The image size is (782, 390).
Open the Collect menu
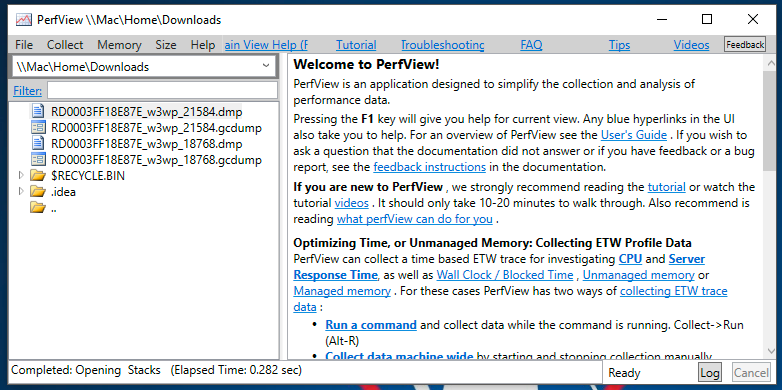(x=65, y=45)
